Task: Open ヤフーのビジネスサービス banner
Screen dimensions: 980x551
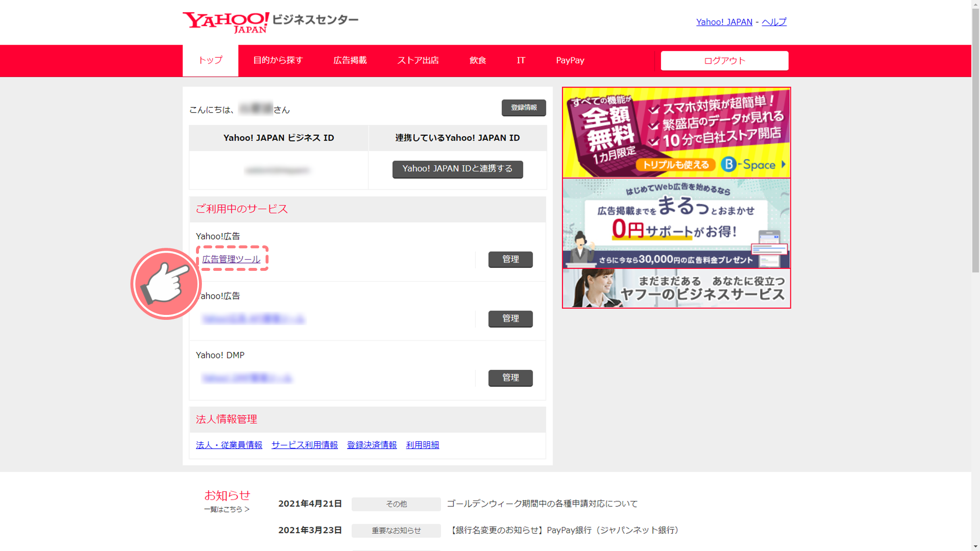Action: pyautogui.click(x=676, y=288)
